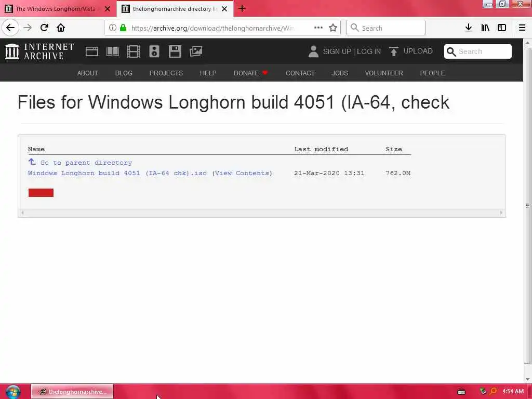This screenshot has width=532, height=399.
Task: Open the Firefox library icon
Action: point(485,28)
